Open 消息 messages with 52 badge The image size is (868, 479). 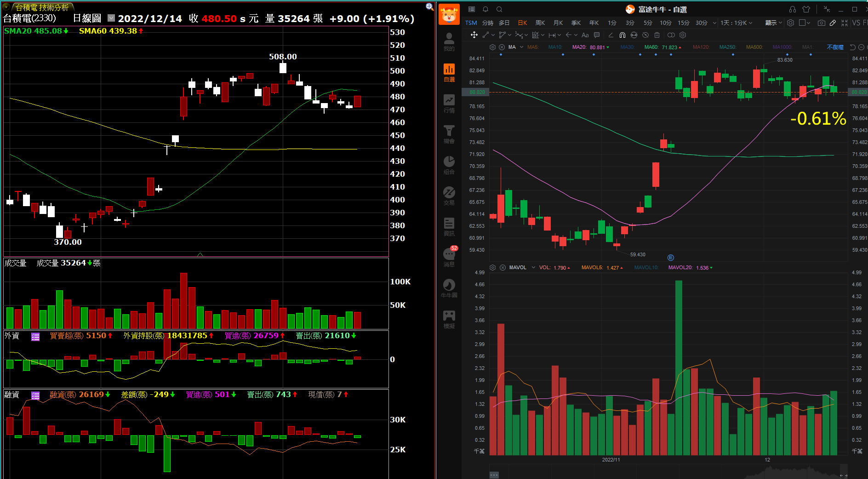pyautogui.click(x=449, y=257)
